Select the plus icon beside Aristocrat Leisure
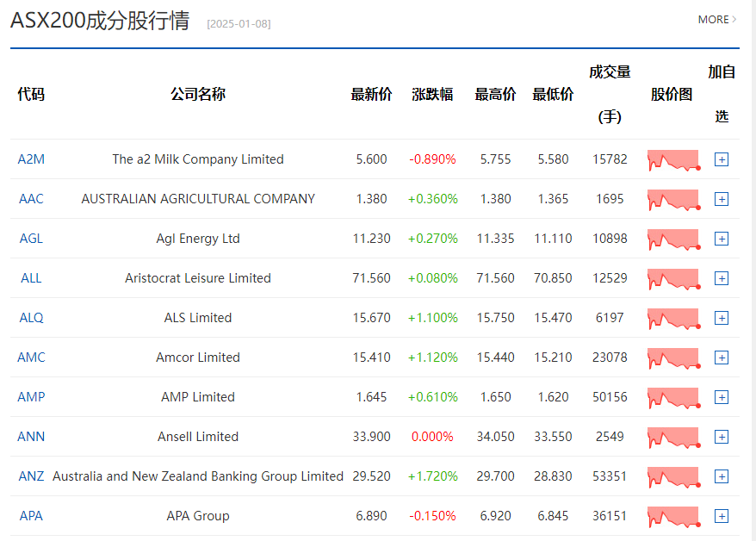The height and width of the screenshot is (541, 756). pyautogui.click(x=721, y=278)
